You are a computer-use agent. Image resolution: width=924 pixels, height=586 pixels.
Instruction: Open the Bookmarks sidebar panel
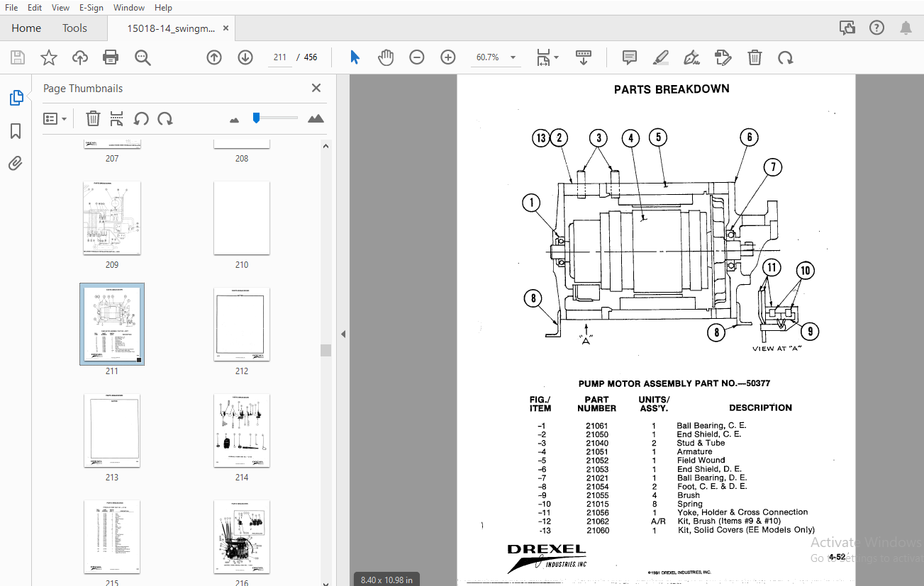(16, 131)
